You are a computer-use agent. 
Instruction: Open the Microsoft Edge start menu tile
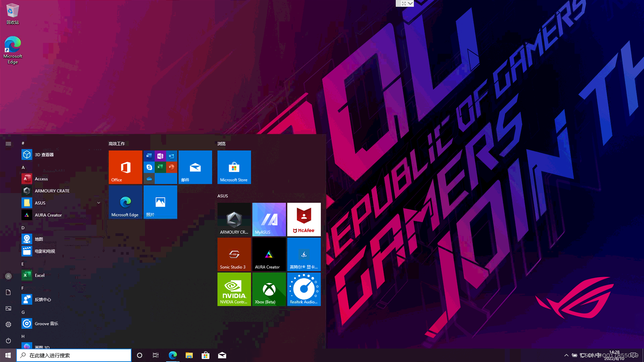coord(125,202)
